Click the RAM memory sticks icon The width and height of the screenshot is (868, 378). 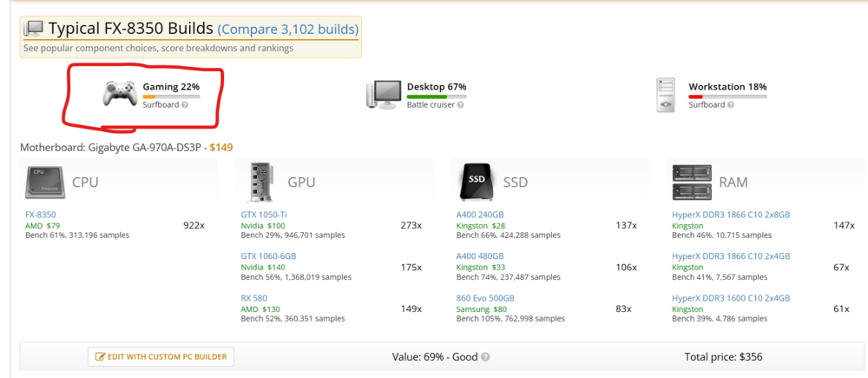pos(692,182)
